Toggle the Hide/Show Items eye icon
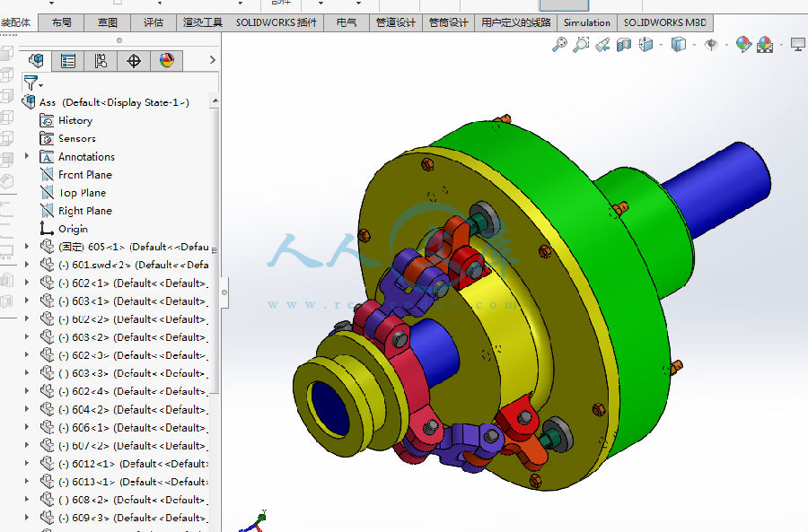The image size is (808, 532). point(711,45)
